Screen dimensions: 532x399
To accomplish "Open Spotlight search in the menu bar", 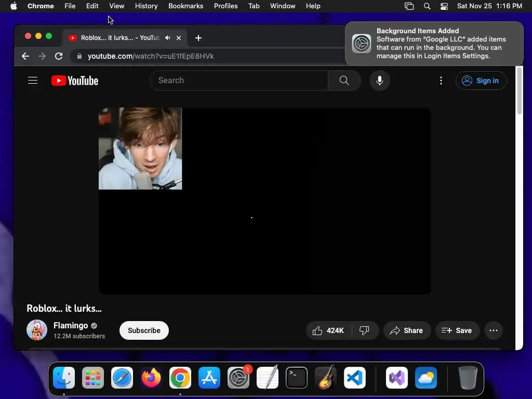I will coord(427,6).
